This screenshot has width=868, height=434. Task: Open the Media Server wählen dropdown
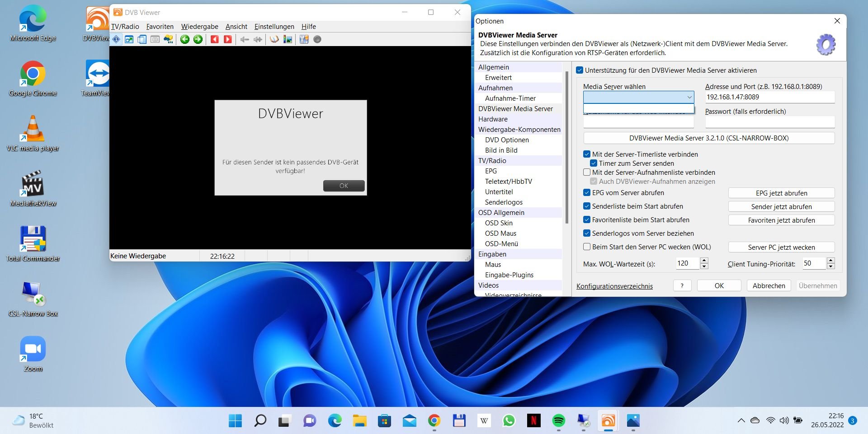point(689,97)
